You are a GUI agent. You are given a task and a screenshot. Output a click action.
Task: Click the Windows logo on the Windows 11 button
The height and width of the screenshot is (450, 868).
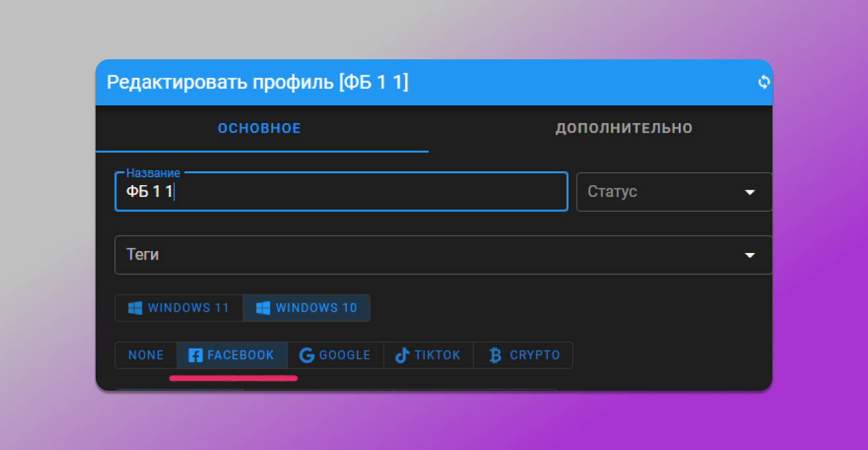(135, 308)
